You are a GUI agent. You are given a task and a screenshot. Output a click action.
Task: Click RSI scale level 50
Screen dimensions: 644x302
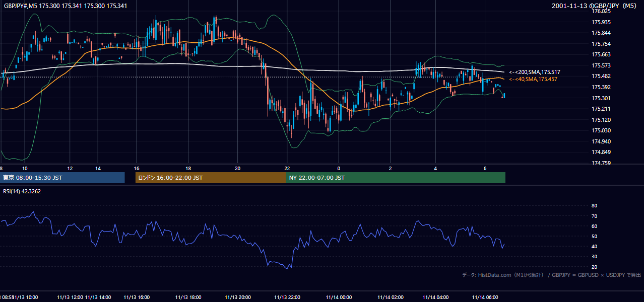(595, 236)
